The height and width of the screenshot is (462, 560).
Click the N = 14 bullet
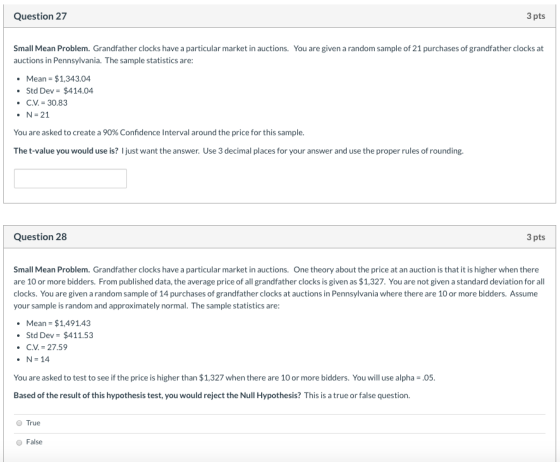[38, 360]
